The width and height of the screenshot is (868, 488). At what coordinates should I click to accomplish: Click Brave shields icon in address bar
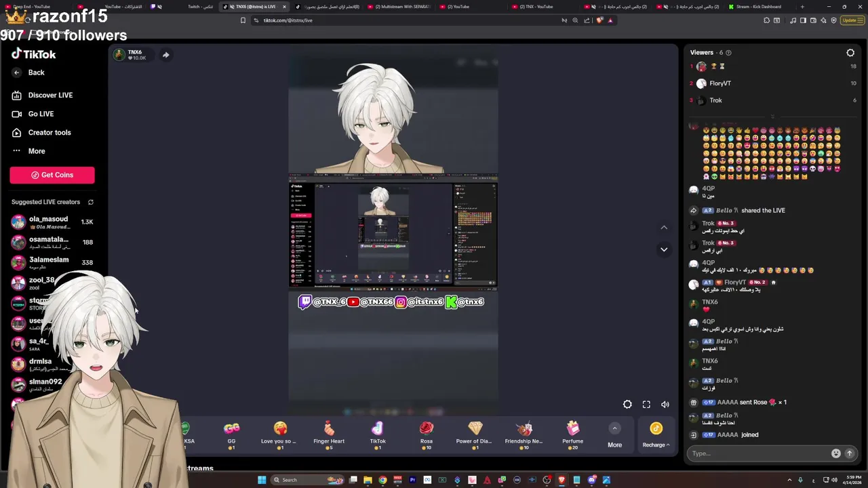coord(599,20)
